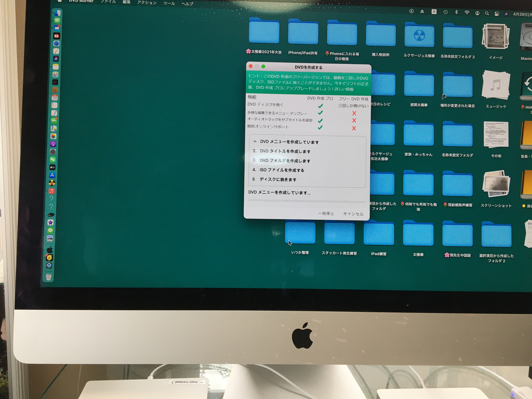Screen dimensions: 532x399
Task: Open Launchpad from the Dock
Action: pyautogui.click(x=55, y=74)
